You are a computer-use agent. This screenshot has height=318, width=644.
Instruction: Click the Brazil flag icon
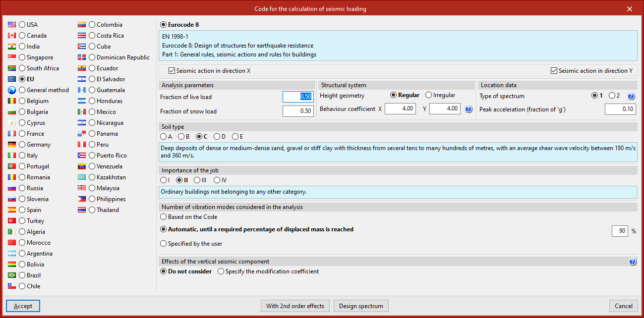tap(12, 275)
